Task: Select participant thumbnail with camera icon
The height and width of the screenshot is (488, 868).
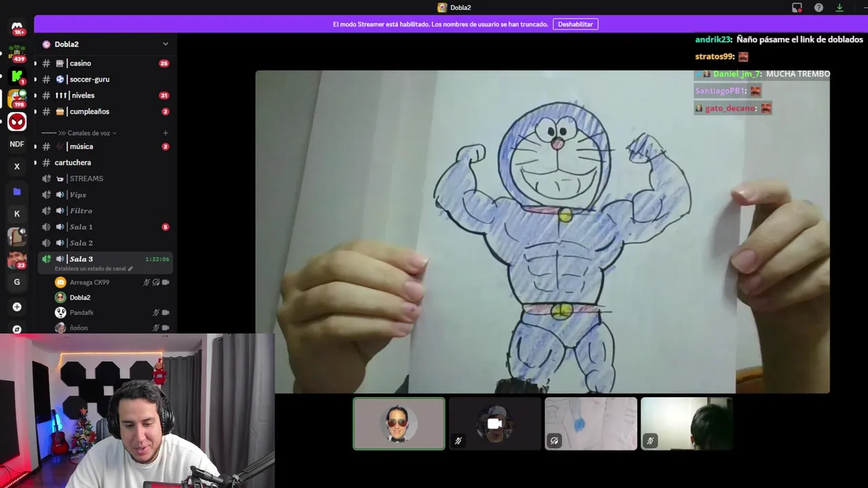Action: pos(495,424)
